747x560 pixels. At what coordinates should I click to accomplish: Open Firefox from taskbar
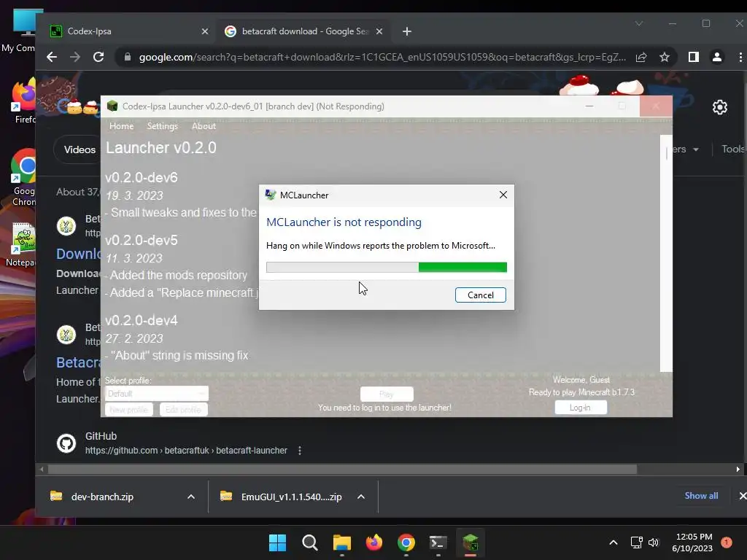[x=374, y=542]
